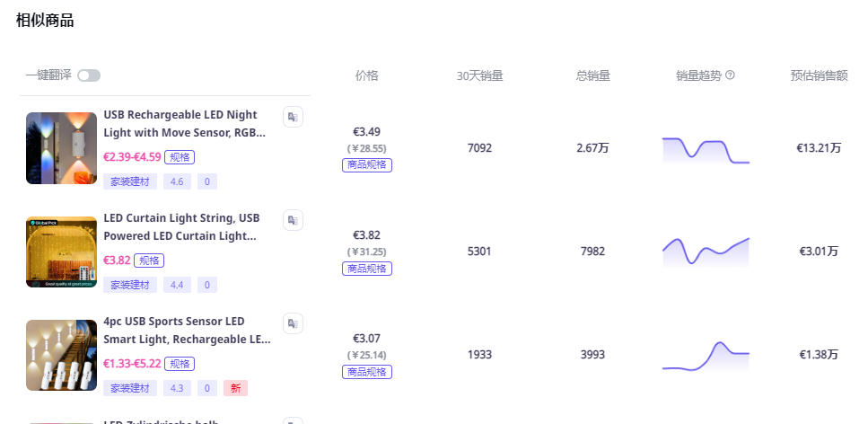Viewport: 868px width, 424px height.
Task: Click translate icon for LED Curtain Light String
Action: (293, 220)
